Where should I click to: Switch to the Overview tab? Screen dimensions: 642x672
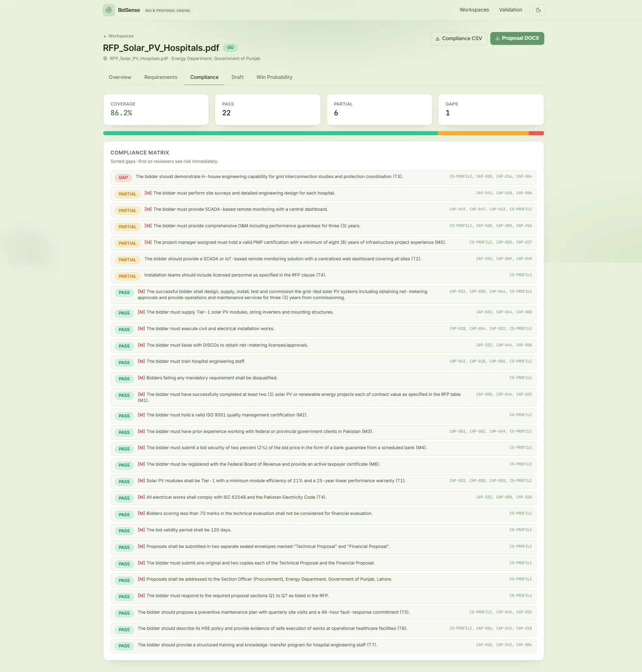click(x=120, y=77)
